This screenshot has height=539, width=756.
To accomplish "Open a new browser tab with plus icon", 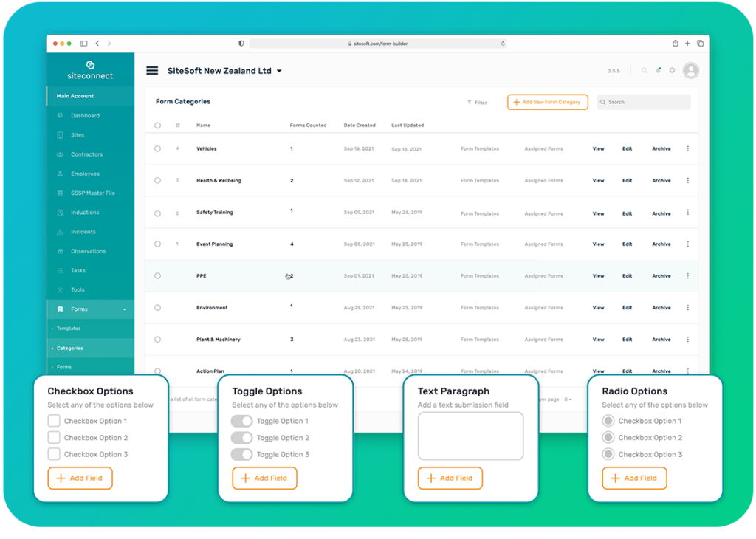I will [x=687, y=44].
